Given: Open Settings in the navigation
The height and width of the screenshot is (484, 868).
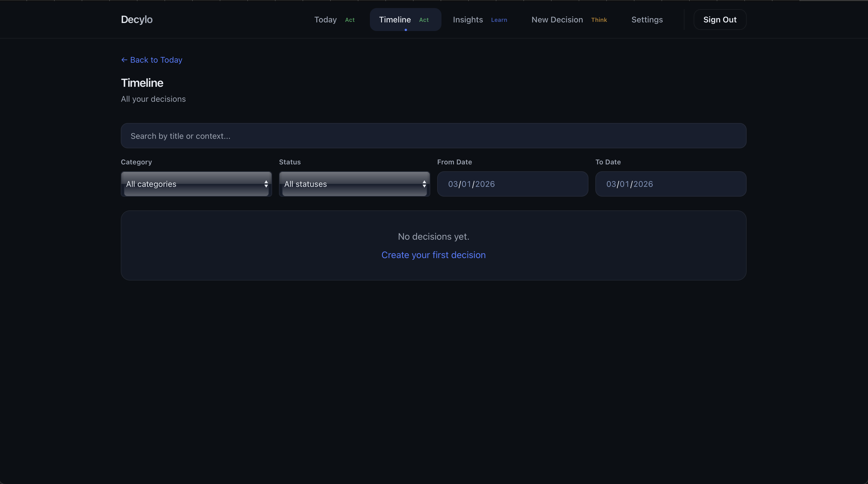Looking at the screenshot, I should point(647,20).
